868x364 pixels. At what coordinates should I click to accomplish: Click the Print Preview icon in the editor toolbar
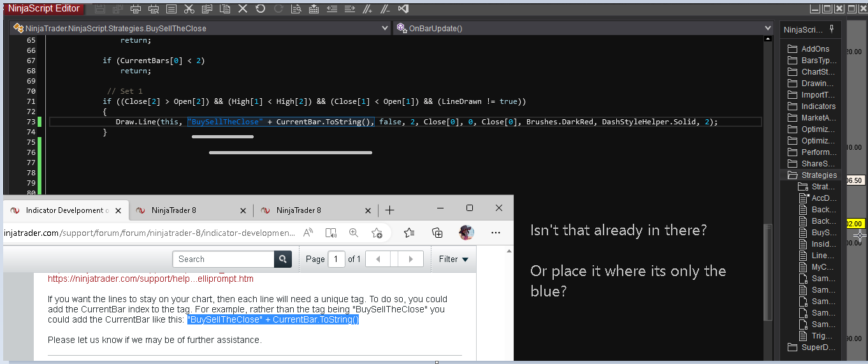coord(154,9)
